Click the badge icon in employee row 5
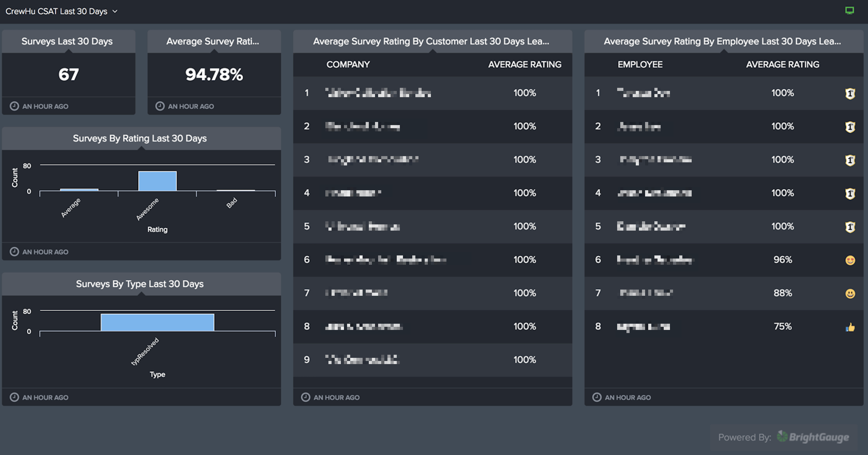Viewport: 868px width, 455px height. [x=850, y=227]
